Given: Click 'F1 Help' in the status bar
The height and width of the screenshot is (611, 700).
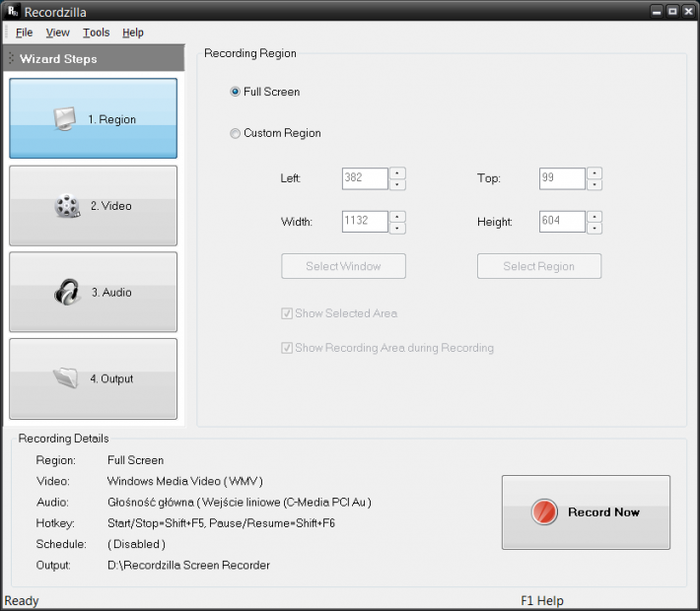Looking at the screenshot, I should (x=542, y=601).
